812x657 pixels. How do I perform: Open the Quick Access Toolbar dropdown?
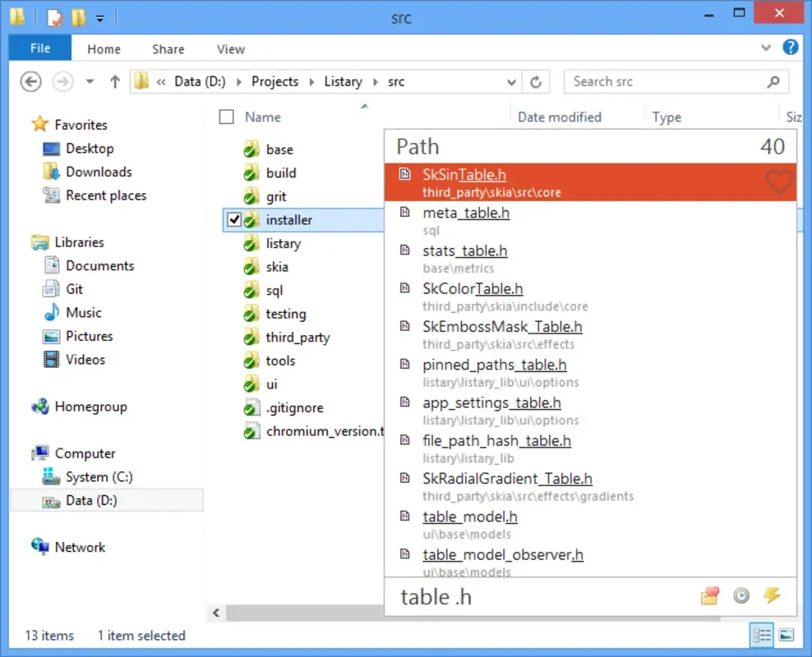[x=99, y=17]
